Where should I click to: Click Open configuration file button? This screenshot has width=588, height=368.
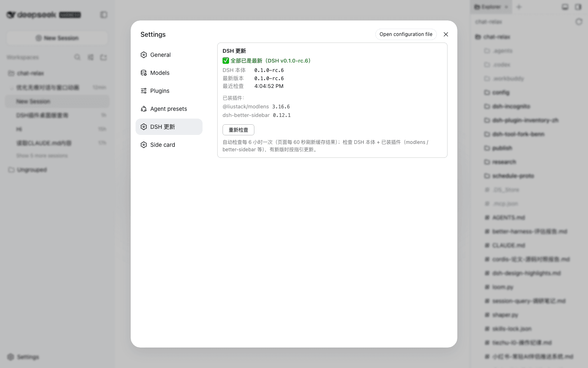[x=406, y=34]
